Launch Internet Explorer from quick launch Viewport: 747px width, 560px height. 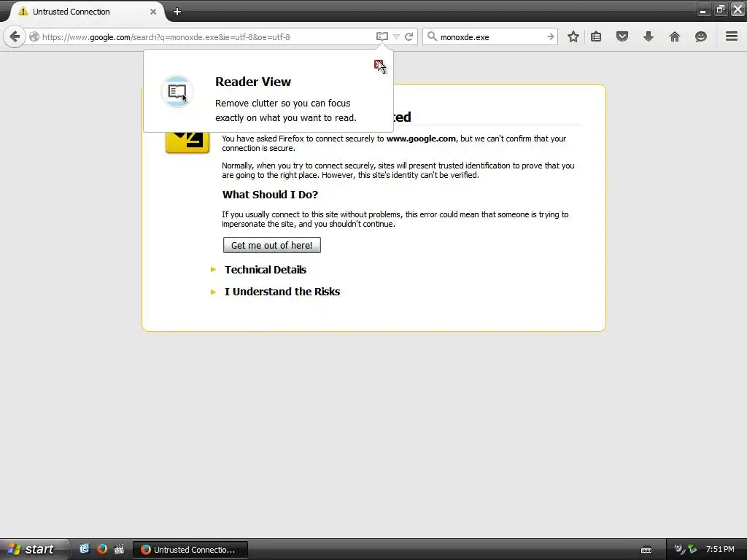[x=85, y=549]
